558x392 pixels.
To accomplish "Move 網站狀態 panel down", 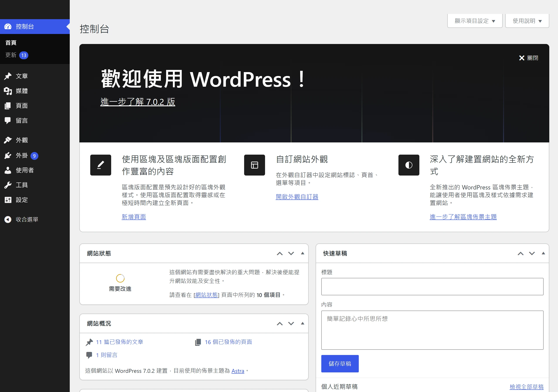I will coord(291,253).
